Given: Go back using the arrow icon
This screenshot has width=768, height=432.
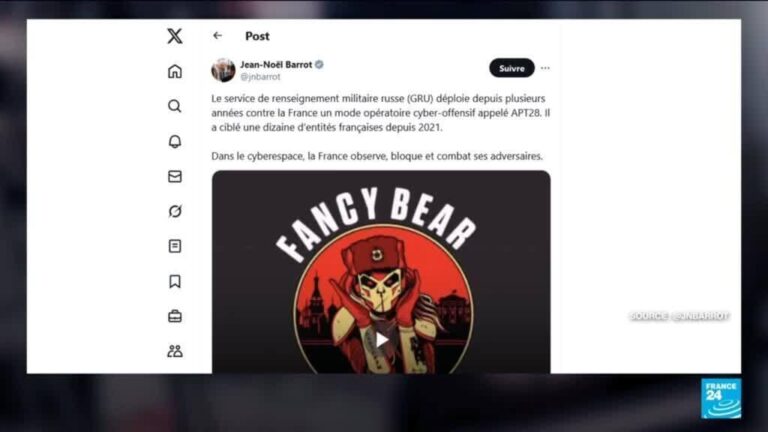Looking at the screenshot, I should pyautogui.click(x=217, y=35).
